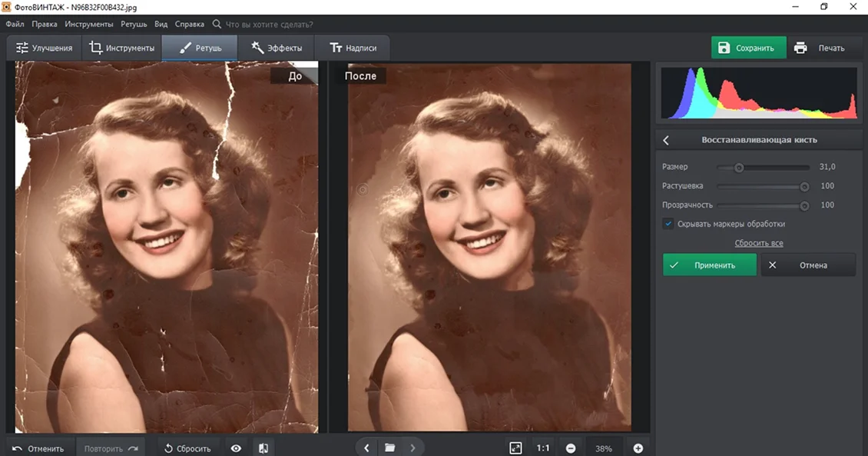Screen dimensions: 868x456
Task: Switch to the Эффекты tab
Action: point(276,47)
